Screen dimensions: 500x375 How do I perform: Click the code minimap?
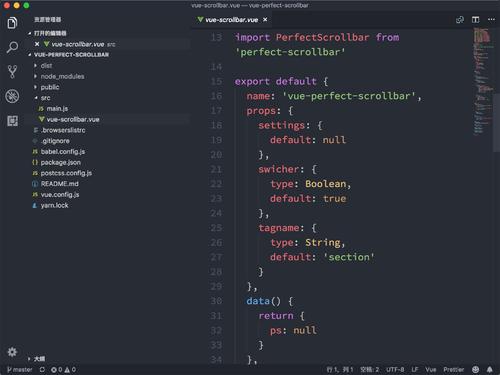click(483, 82)
